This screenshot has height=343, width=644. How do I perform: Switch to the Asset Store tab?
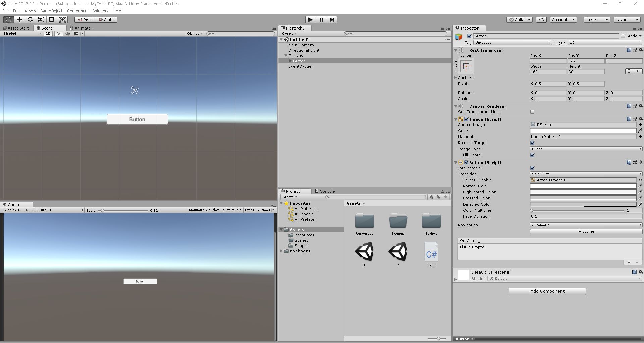point(16,28)
